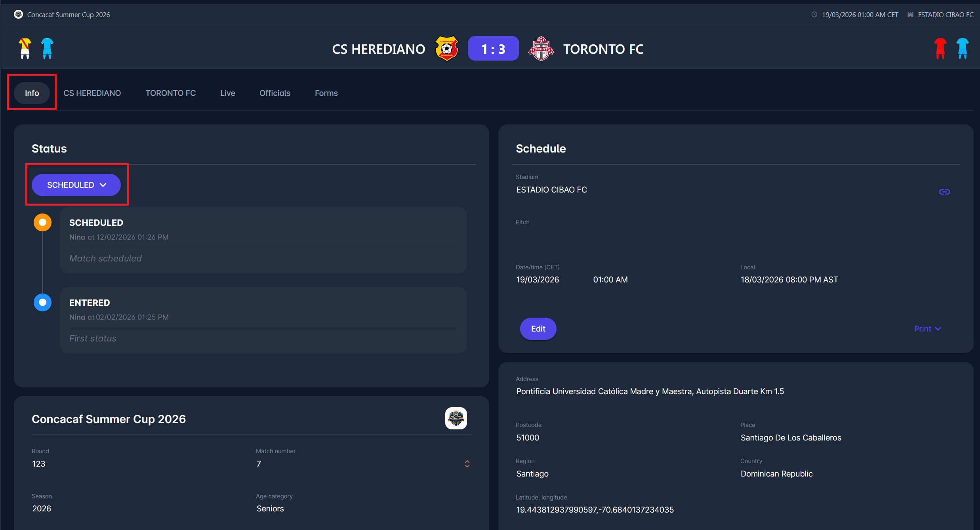Click the Toronto FC club crest
This screenshot has width=980, height=530.
pyautogui.click(x=541, y=49)
